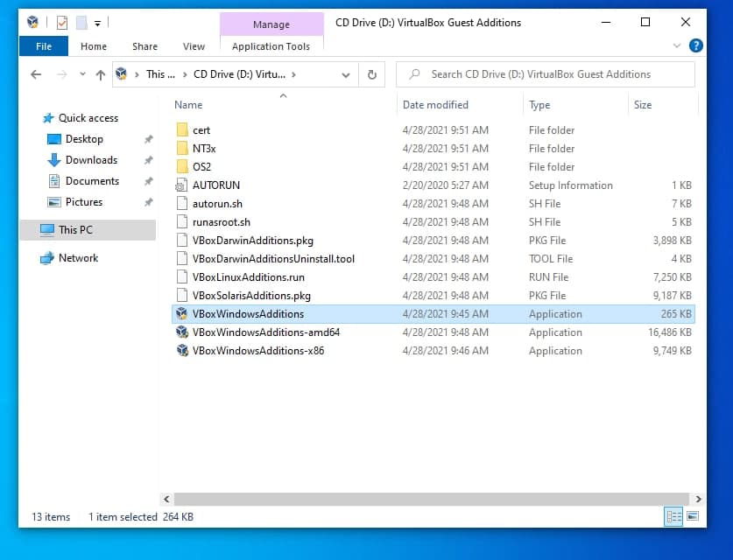Viewport: 733px width, 560px height.
Task: Click the Properties icon in the title bar
Action: click(62, 23)
